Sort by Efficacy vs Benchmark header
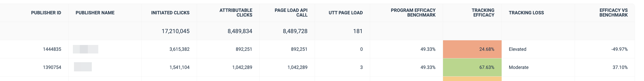 tap(613, 13)
